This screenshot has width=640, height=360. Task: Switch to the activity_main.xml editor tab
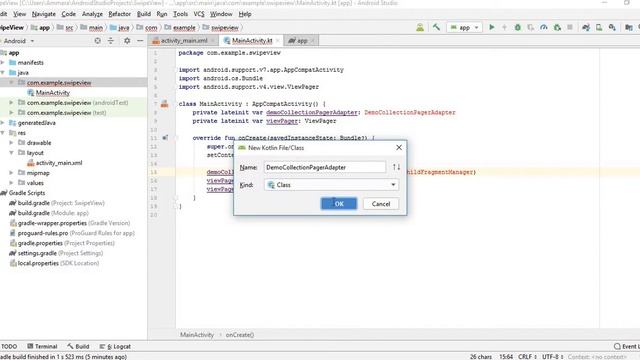pyautogui.click(x=183, y=41)
